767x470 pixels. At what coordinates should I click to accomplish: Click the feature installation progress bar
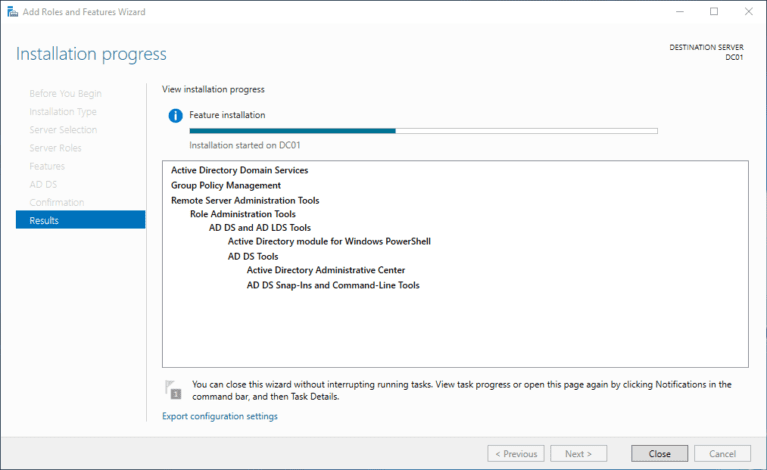tap(424, 131)
